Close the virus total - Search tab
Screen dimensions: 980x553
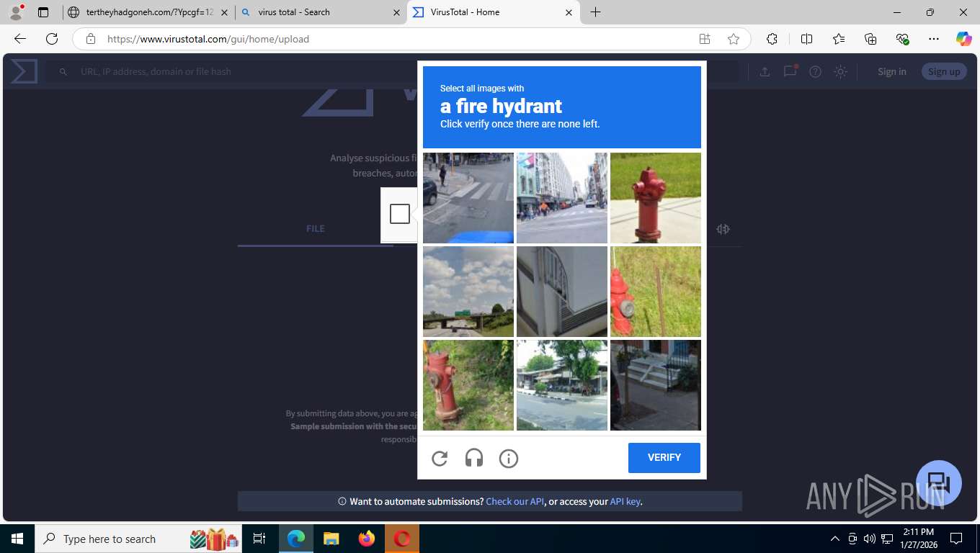pos(396,12)
